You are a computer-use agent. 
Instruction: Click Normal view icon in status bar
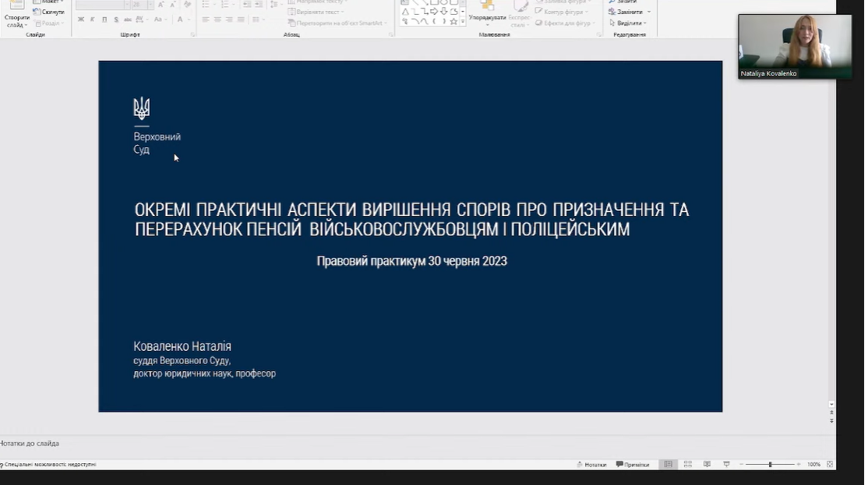click(668, 464)
